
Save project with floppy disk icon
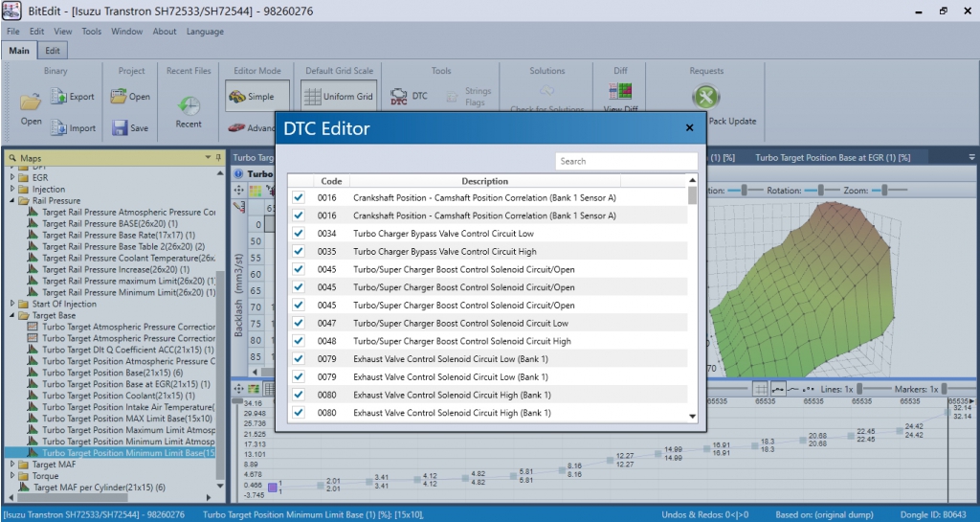pyautogui.click(x=120, y=127)
